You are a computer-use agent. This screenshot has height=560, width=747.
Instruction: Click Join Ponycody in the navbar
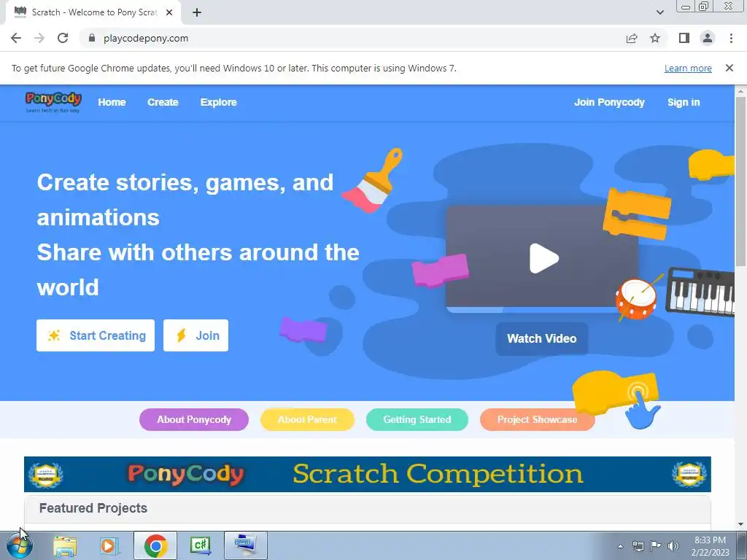(x=609, y=102)
